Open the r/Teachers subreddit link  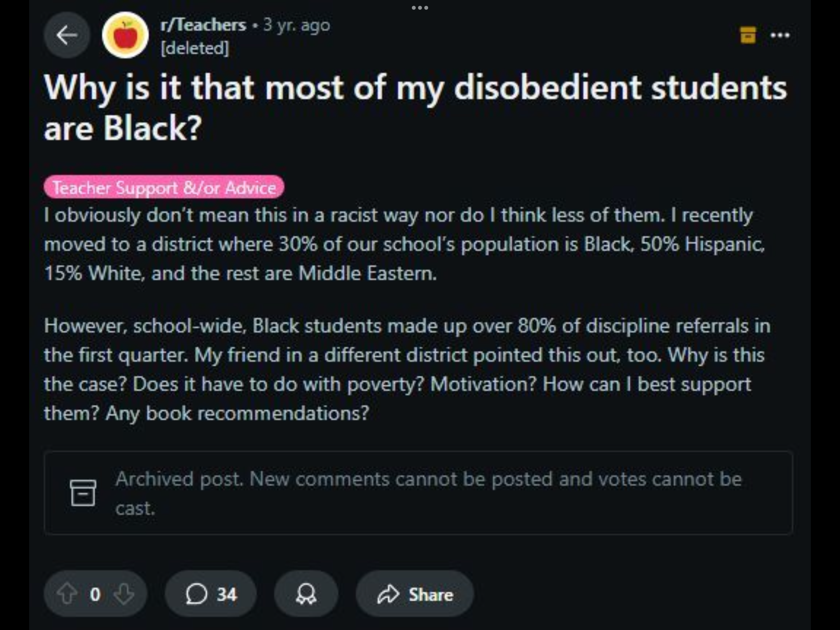[x=203, y=25]
